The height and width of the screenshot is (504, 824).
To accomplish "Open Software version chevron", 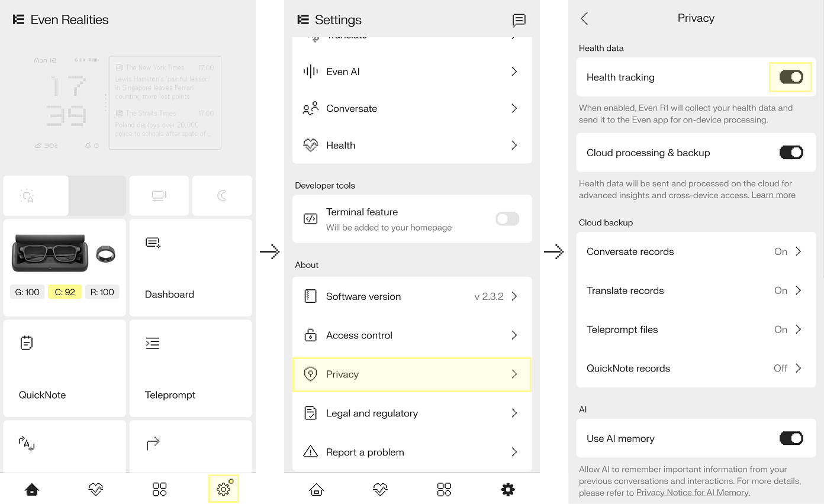I will (514, 296).
